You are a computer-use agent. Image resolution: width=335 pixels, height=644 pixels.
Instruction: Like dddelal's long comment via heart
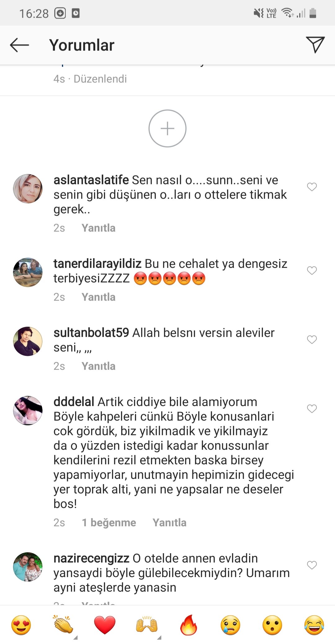point(312,409)
